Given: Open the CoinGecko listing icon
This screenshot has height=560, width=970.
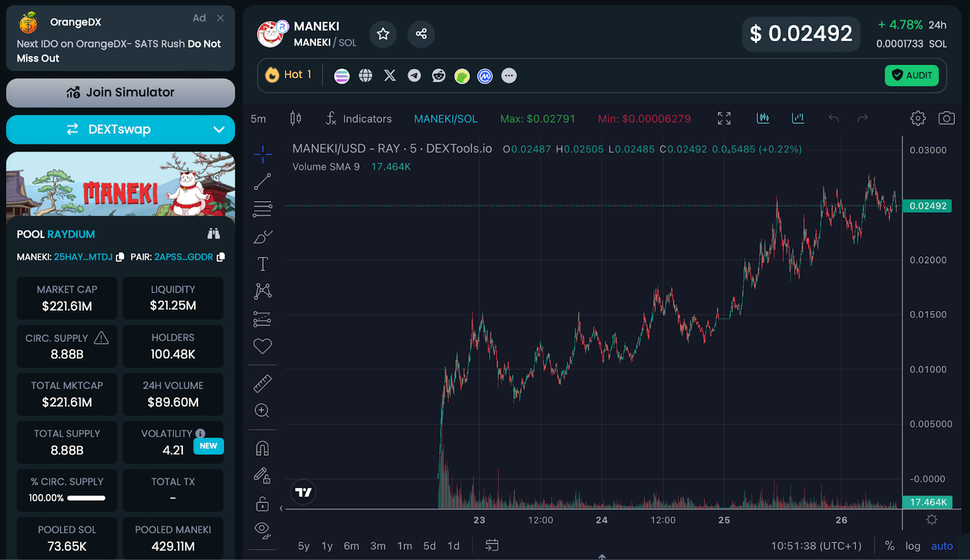Looking at the screenshot, I should pos(462,76).
